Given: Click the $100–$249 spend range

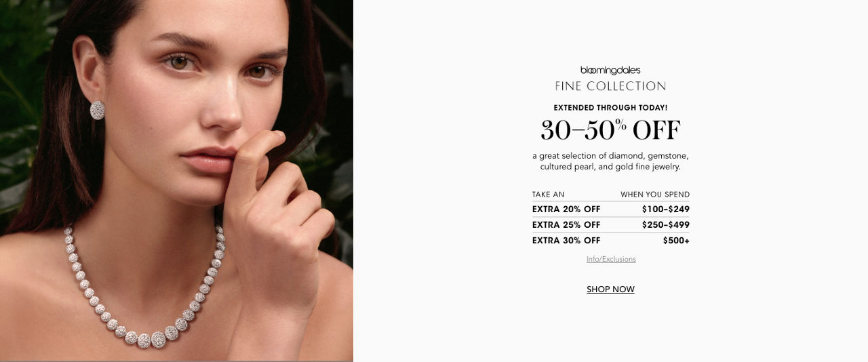Looking at the screenshot, I should click(666, 209).
